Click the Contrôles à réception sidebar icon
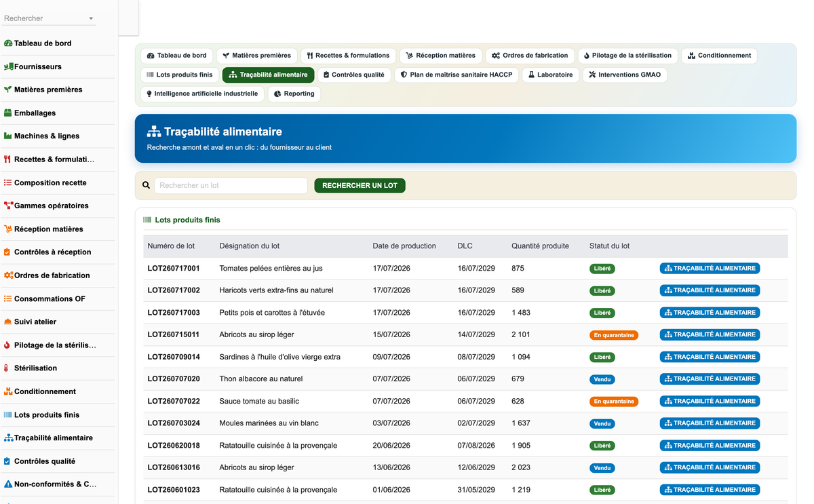The image size is (814, 504). click(7, 252)
